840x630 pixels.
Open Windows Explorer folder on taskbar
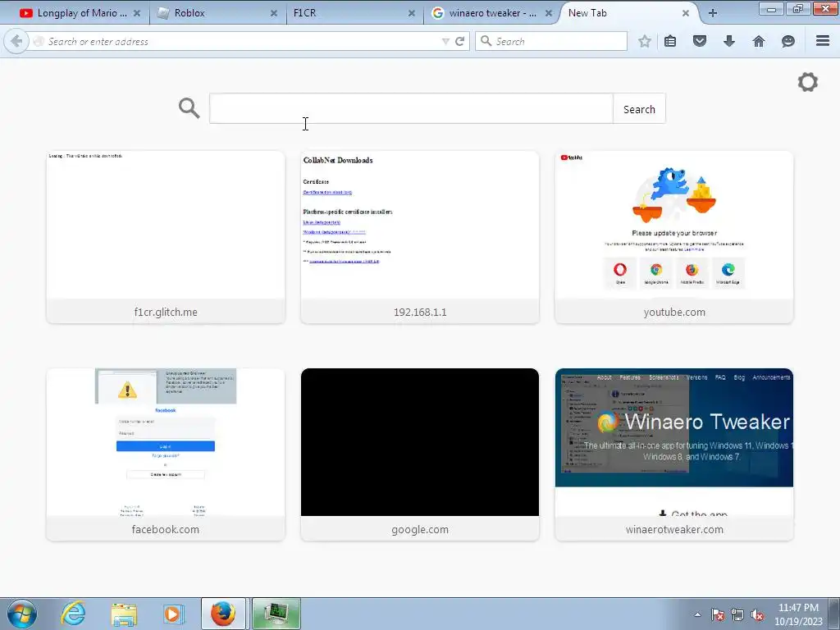(124, 614)
